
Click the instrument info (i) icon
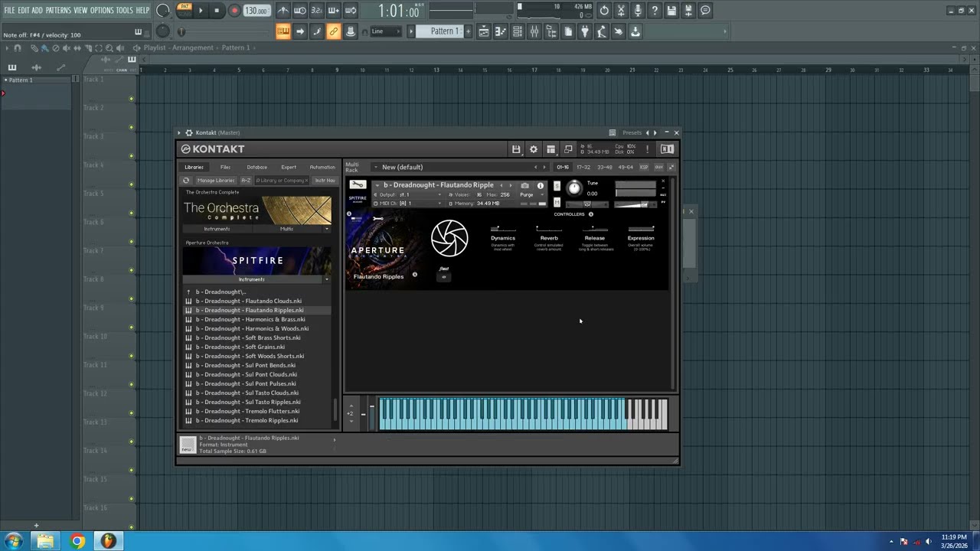click(541, 185)
